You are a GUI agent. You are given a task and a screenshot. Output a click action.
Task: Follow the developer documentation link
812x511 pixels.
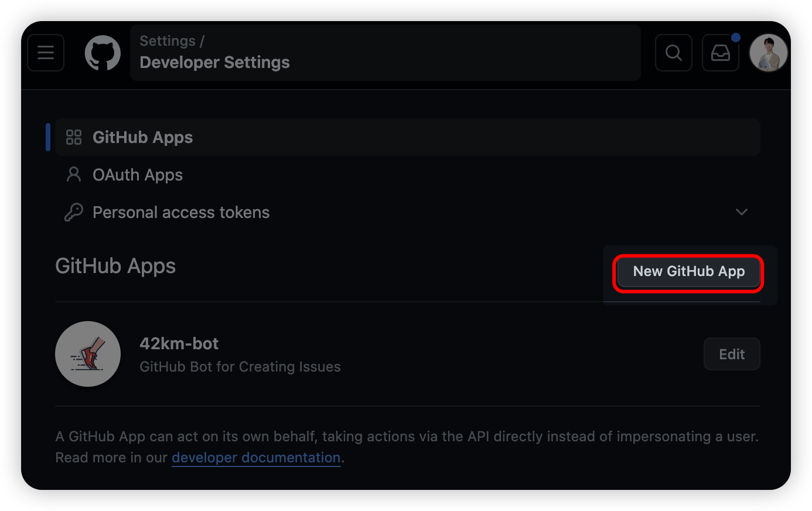(256, 458)
